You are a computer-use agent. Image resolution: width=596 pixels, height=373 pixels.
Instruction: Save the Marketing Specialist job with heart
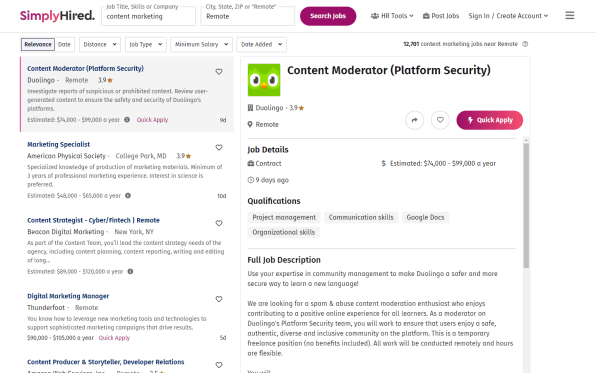point(219,147)
